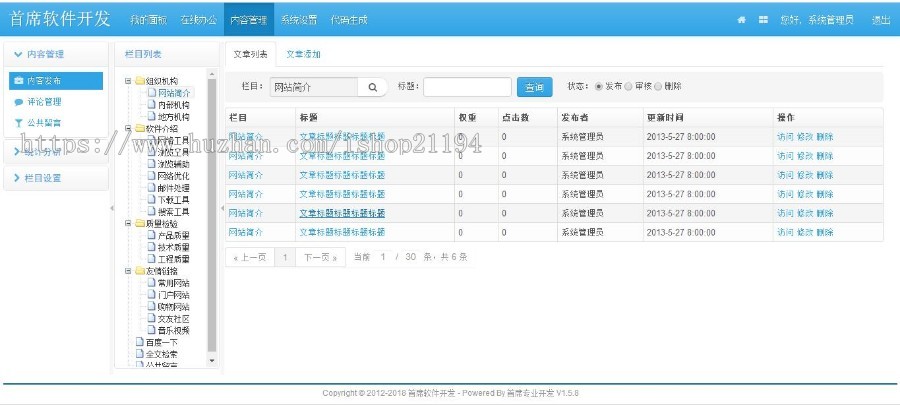The width and height of the screenshot is (900, 405).
Task: Select the 发布 status radio button
Action: tap(599, 87)
